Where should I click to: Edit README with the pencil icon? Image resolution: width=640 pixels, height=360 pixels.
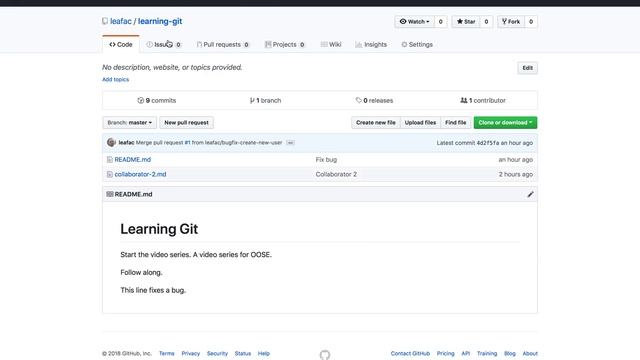530,194
